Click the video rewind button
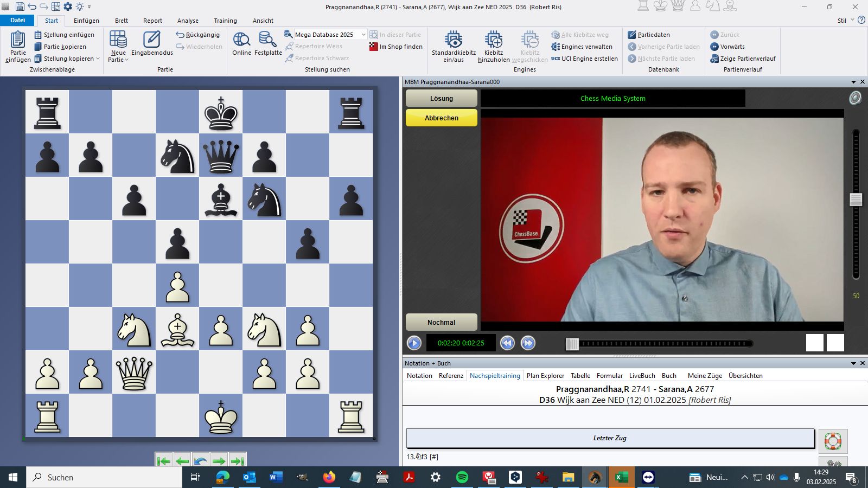This screenshot has height=488, width=868. pos(507,343)
